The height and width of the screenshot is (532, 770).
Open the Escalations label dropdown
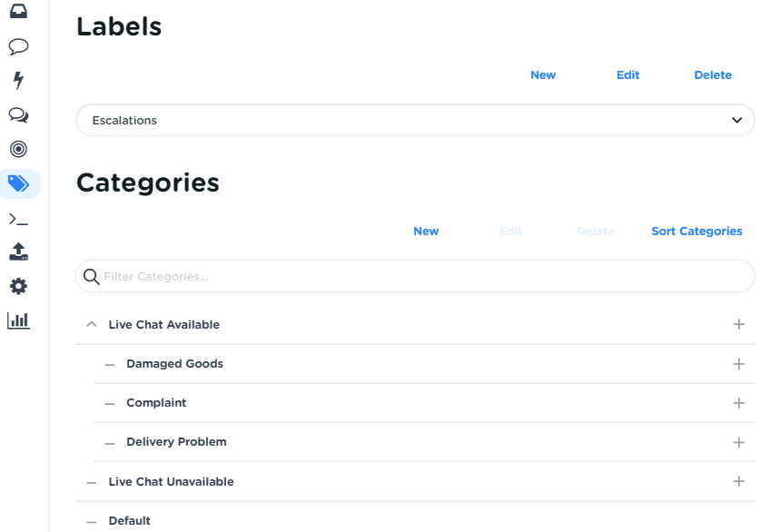point(415,121)
